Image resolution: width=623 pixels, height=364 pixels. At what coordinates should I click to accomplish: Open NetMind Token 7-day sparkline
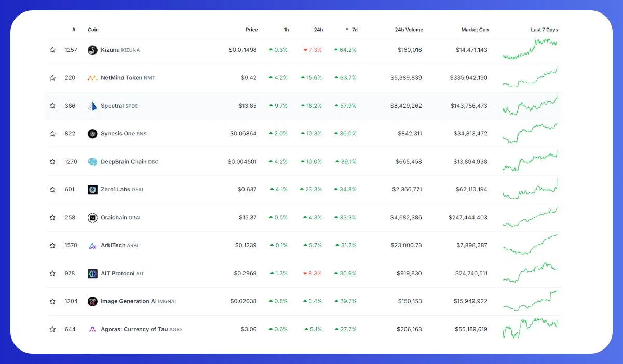tap(530, 77)
